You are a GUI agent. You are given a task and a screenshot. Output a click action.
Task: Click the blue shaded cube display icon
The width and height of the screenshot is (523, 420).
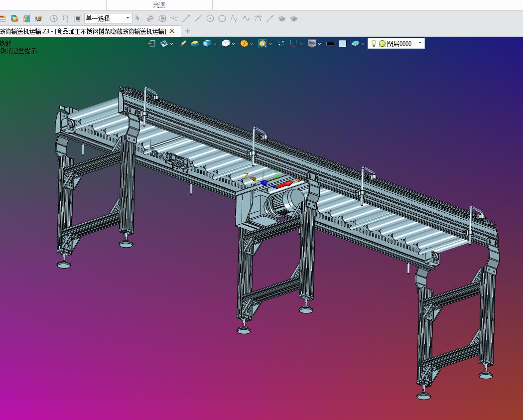pos(207,43)
